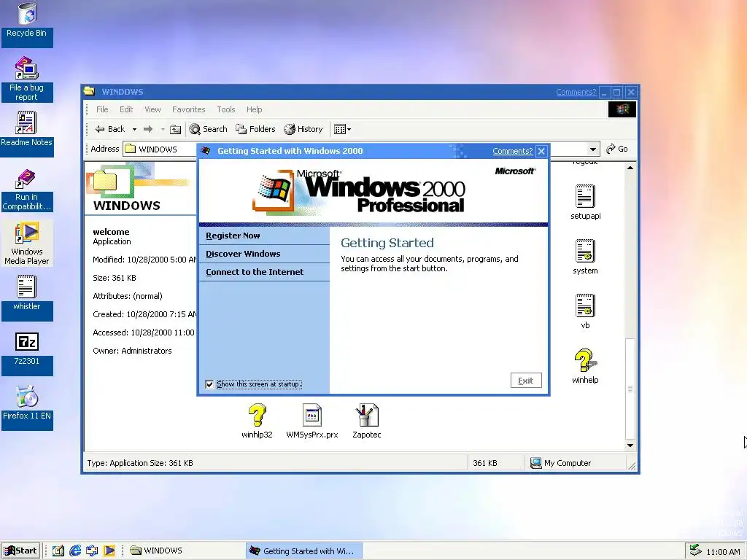Screen dimensions: 747x560
Task: Open the View menu
Action: pyautogui.click(x=152, y=109)
